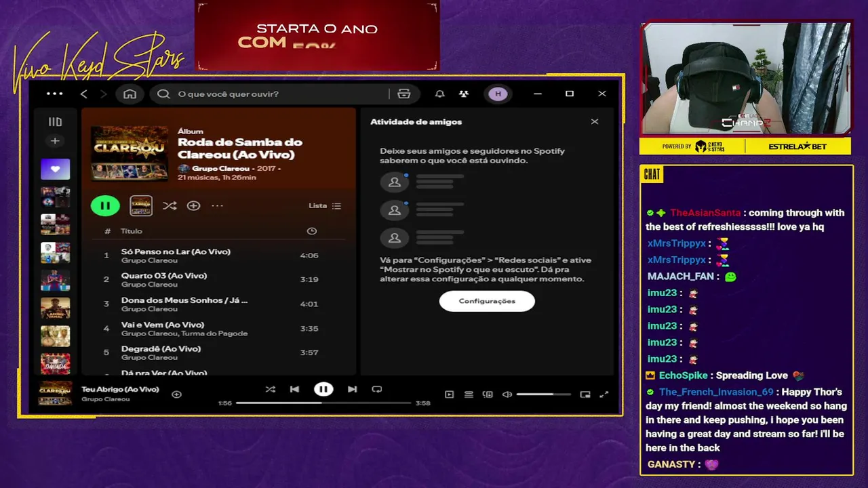Open now playing 'Teu Abrigo (Ao Vivo)' title
The image size is (868, 488).
(x=120, y=389)
